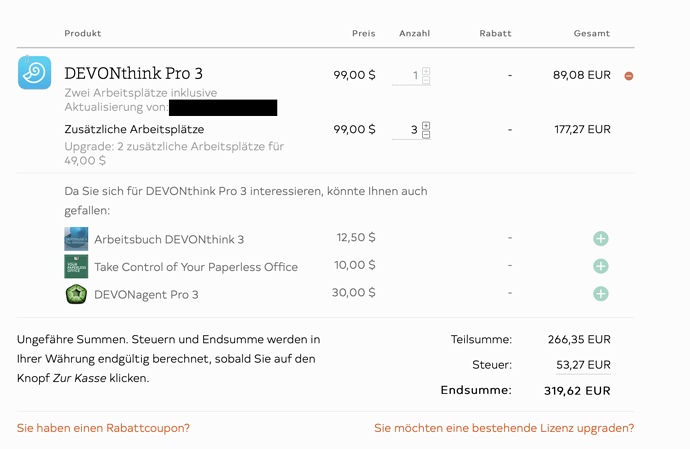Image resolution: width=690 pixels, height=449 pixels.
Task: Click the DEVONagent Pro 3 product name
Action: pyautogui.click(x=146, y=295)
